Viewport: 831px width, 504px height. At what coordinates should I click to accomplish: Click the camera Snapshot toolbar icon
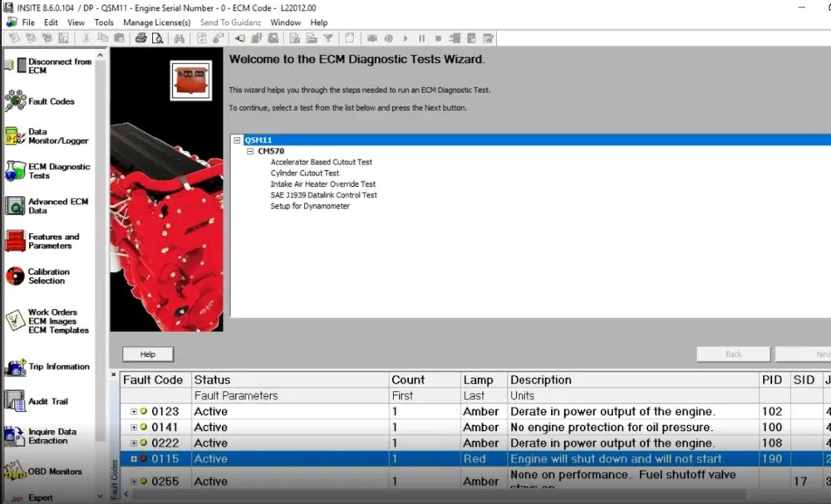click(372, 38)
